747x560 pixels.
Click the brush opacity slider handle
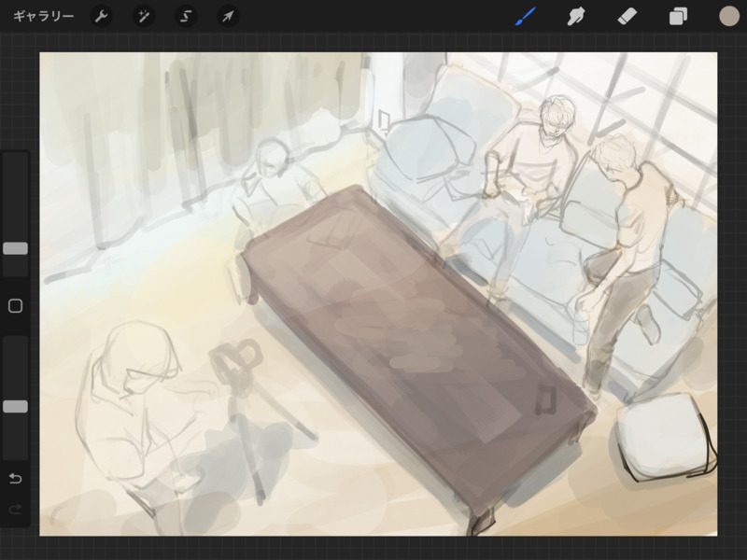pyautogui.click(x=15, y=406)
